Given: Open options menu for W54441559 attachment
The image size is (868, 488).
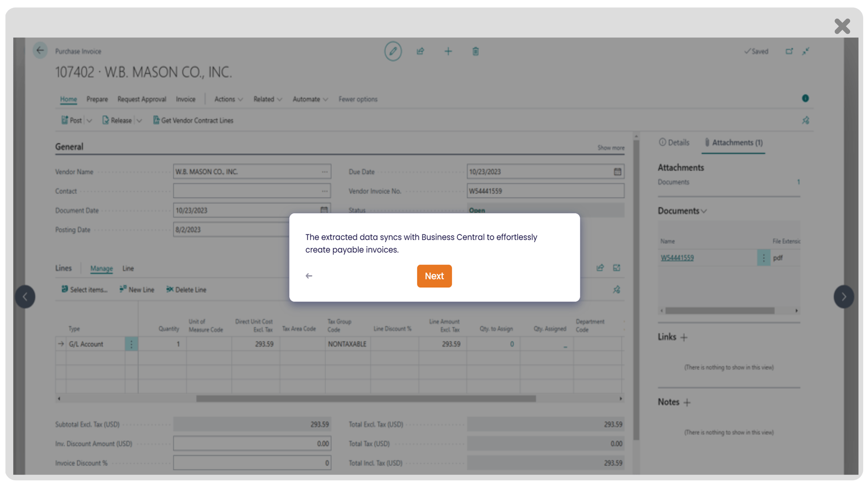Looking at the screenshot, I should pos(763,258).
